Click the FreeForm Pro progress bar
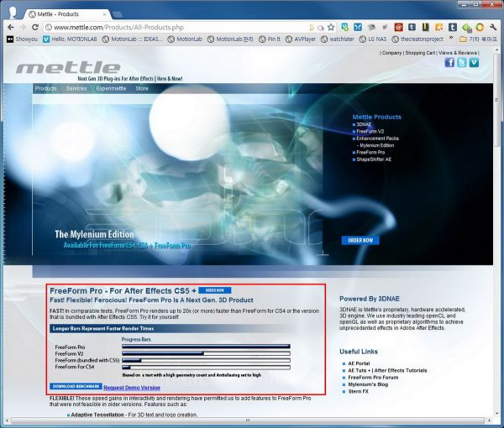Screen dimensions: 504x428 tap(206, 347)
